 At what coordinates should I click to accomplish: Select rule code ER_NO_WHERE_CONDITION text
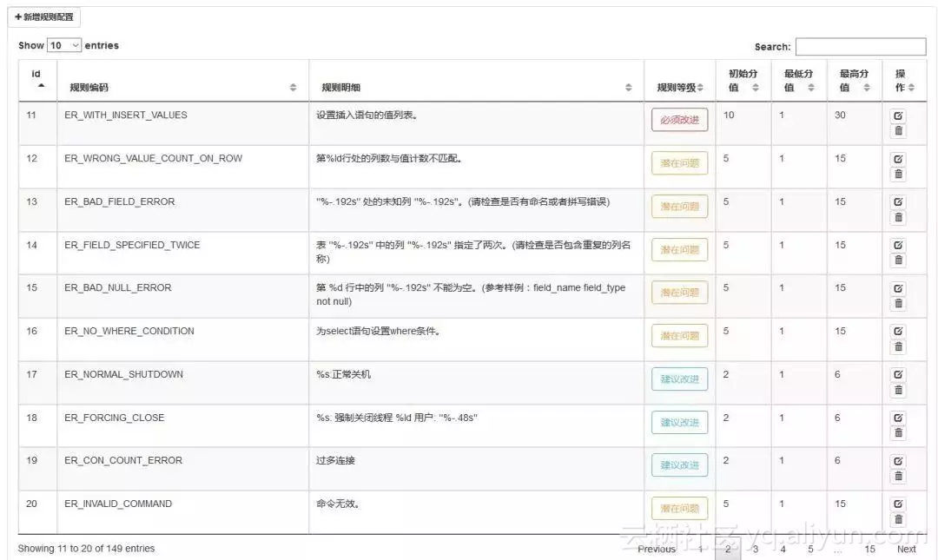pyautogui.click(x=129, y=331)
